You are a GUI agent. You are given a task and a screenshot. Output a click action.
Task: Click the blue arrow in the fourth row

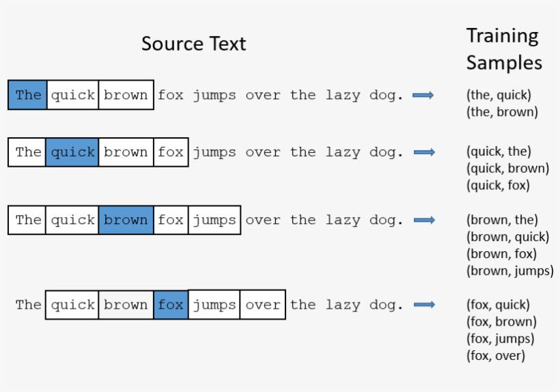pyautogui.click(x=425, y=305)
